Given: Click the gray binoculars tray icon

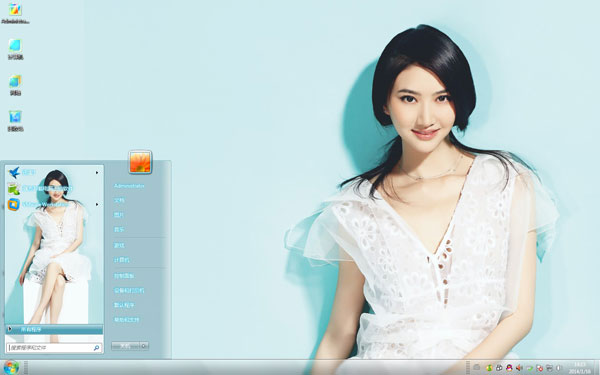Looking at the screenshot, I should pos(499,368).
